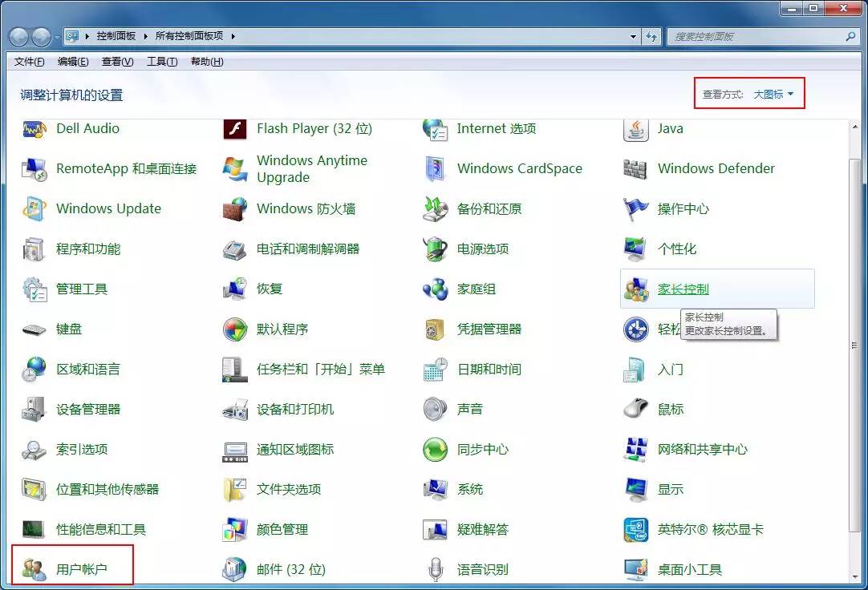Viewport: 868px width, 590px height.
Task: Open the 文件(F) menu
Action: pos(30,62)
